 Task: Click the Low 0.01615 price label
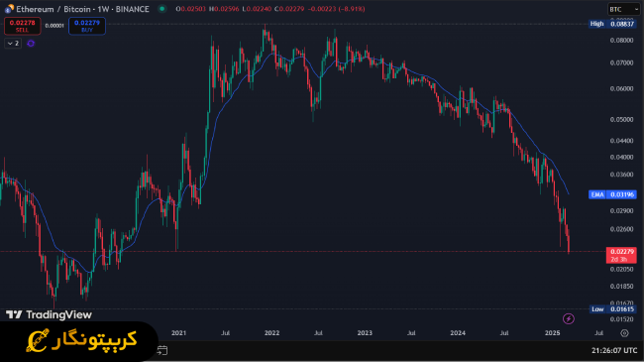point(612,308)
